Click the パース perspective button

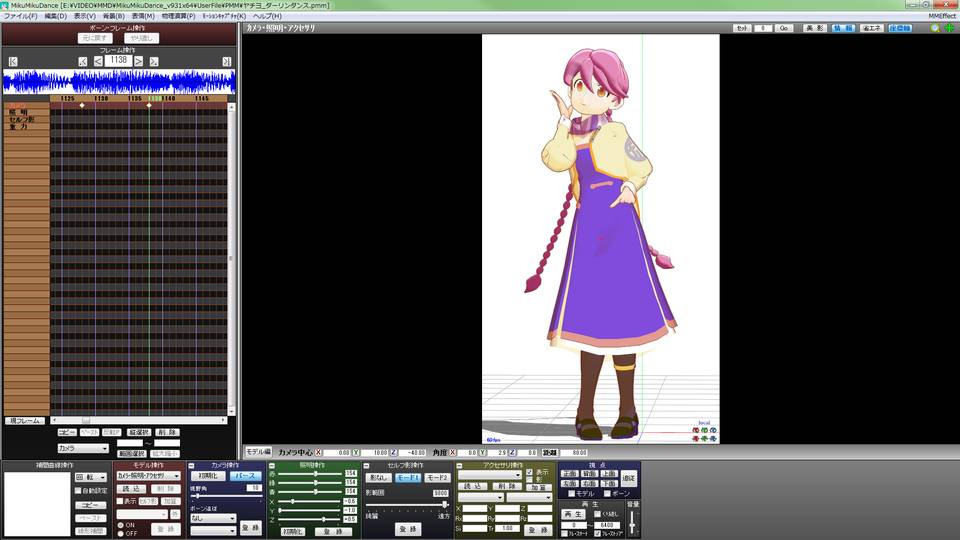[245, 476]
